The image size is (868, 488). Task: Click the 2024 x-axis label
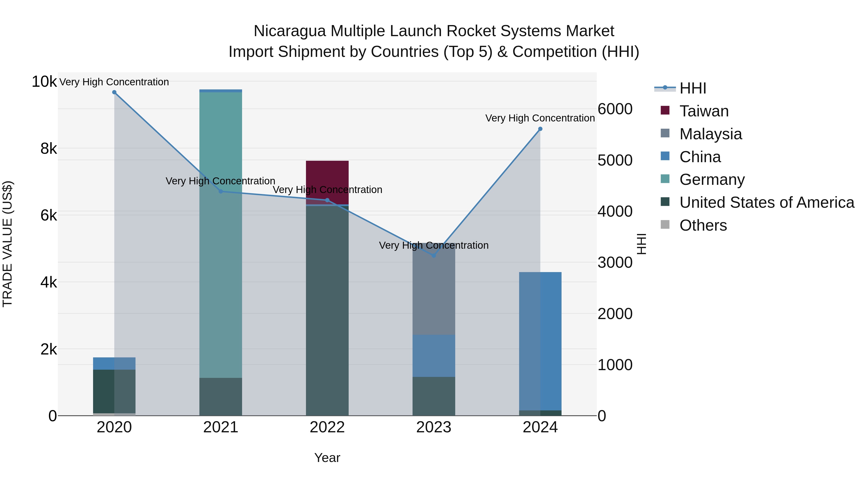(x=540, y=427)
